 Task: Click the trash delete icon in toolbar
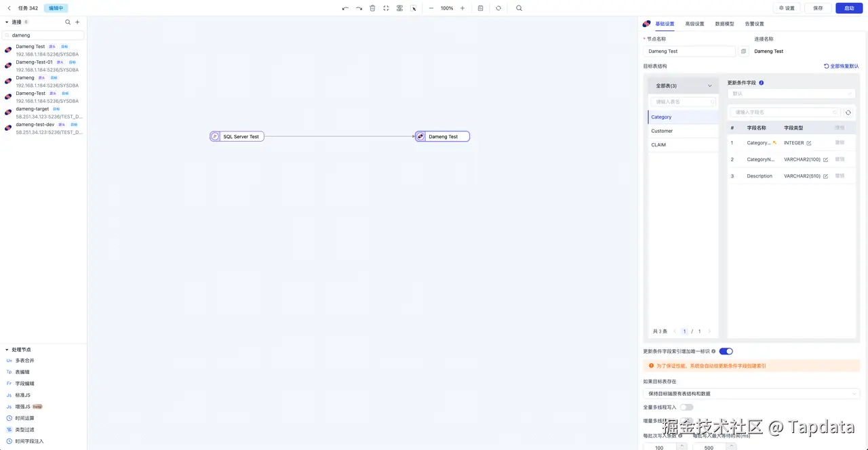click(x=372, y=8)
